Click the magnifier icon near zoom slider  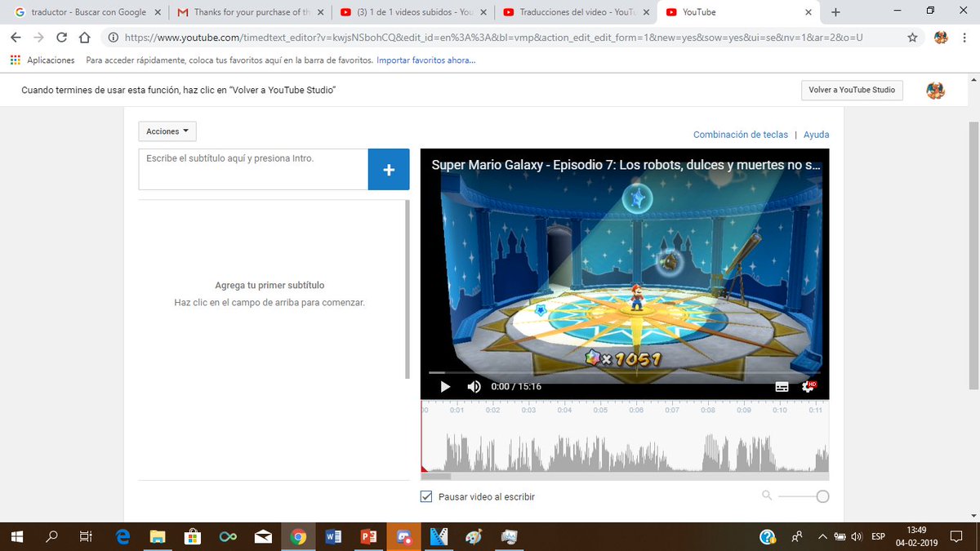(x=767, y=495)
